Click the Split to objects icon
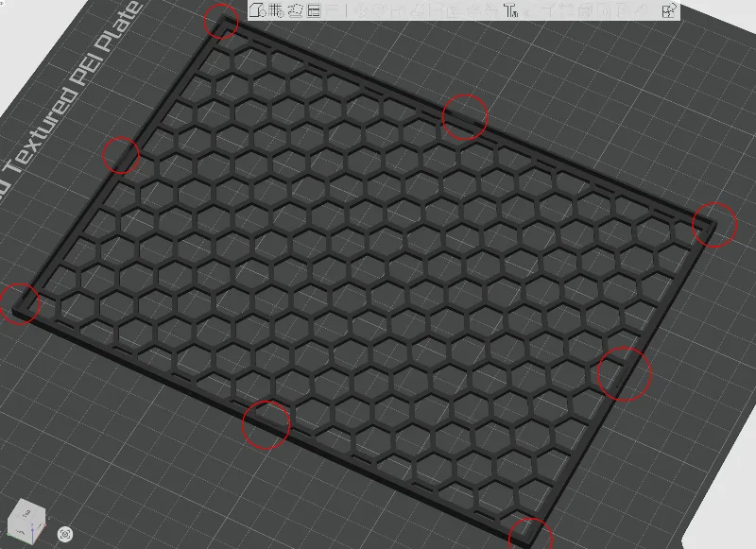This screenshot has height=549, width=756. pyautogui.click(x=333, y=10)
